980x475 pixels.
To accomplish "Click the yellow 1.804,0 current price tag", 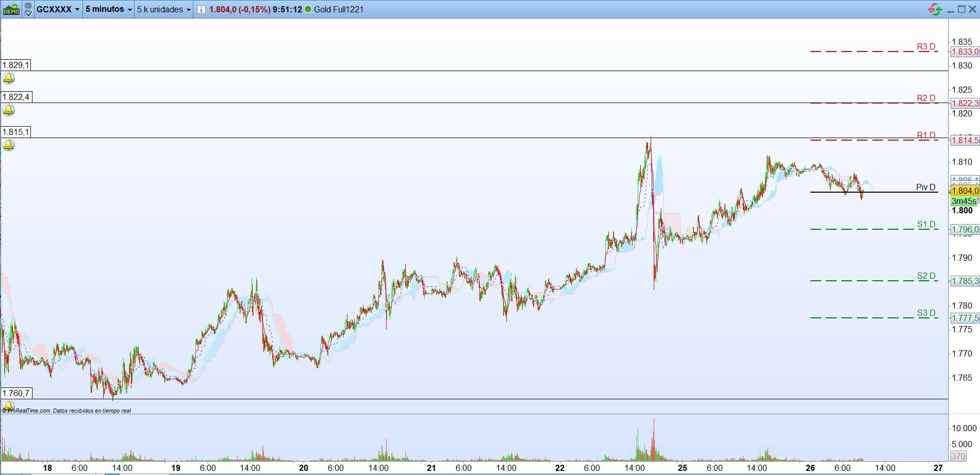I will (965, 191).
